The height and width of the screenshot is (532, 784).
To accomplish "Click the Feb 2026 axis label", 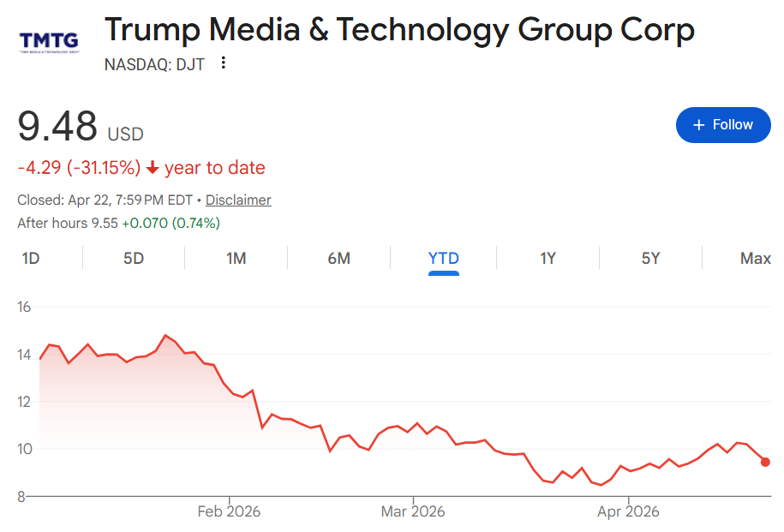I will point(229,511).
